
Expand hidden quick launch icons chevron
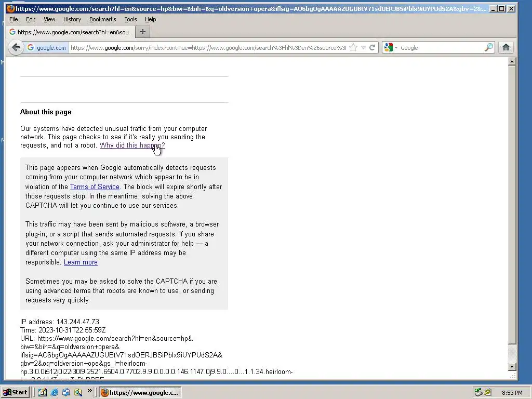[89, 391]
